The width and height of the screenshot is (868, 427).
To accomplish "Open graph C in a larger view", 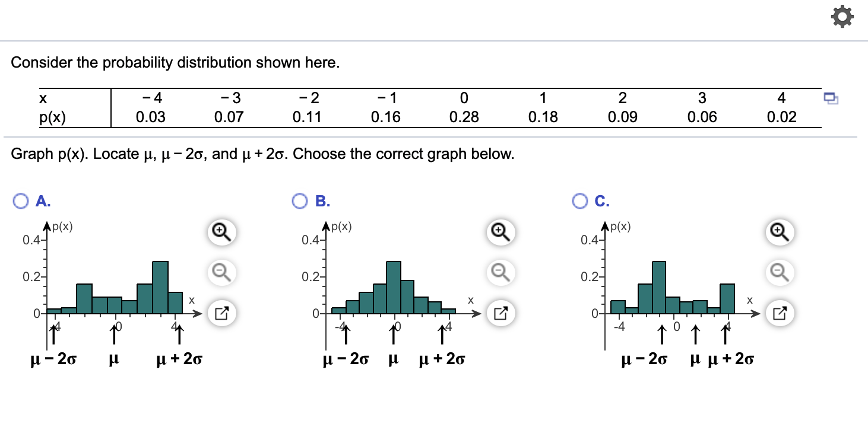I will pyautogui.click(x=780, y=313).
